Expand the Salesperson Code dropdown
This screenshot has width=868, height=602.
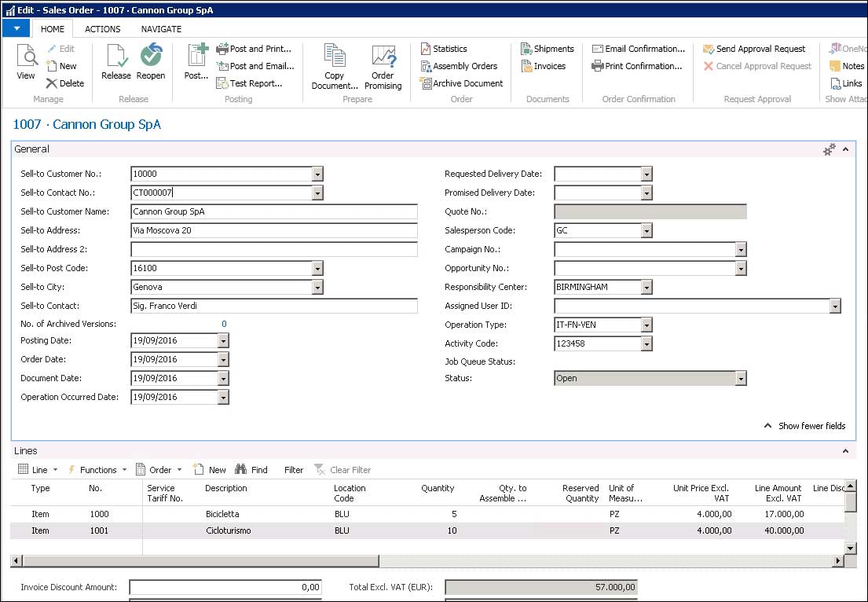click(646, 230)
